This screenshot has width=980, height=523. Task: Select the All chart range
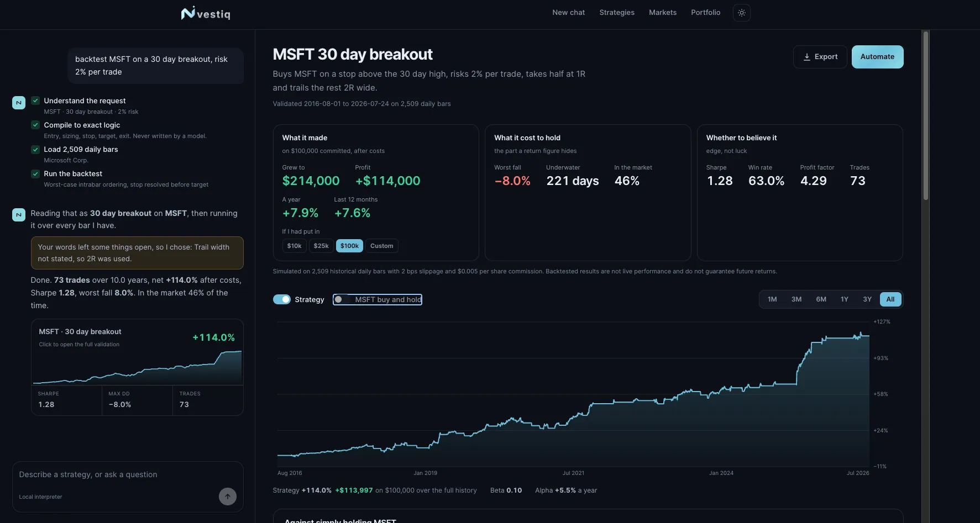tap(890, 299)
